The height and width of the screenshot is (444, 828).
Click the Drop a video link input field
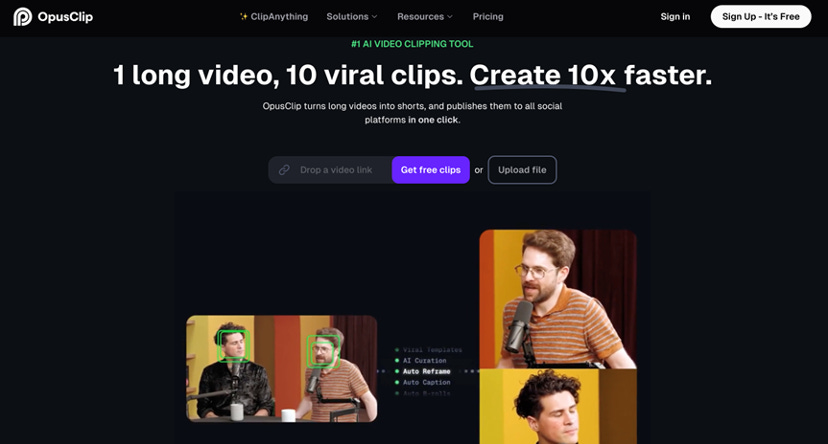tap(330, 170)
